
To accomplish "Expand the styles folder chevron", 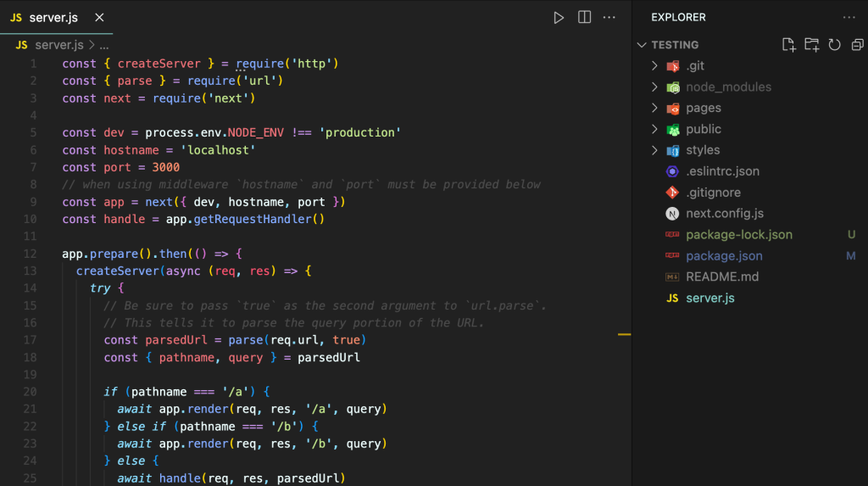I will tap(655, 150).
